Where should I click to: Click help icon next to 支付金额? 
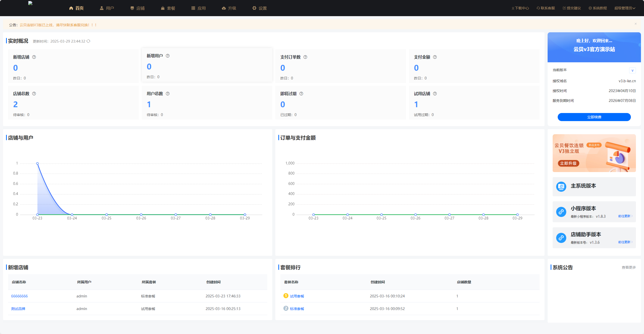[435, 57]
